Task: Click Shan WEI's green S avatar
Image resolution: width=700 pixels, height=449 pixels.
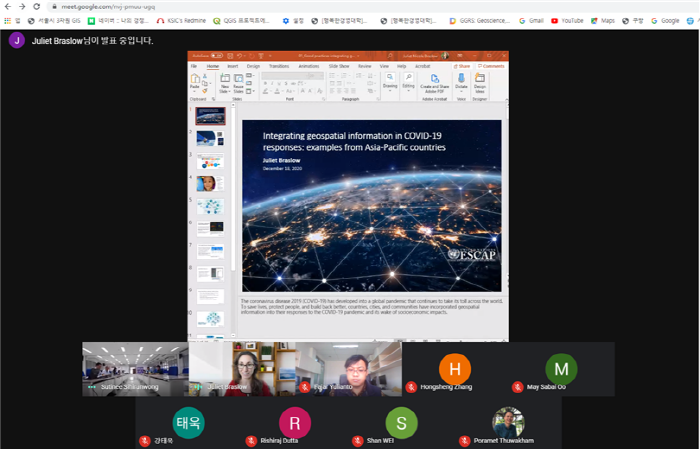Action: (401, 423)
